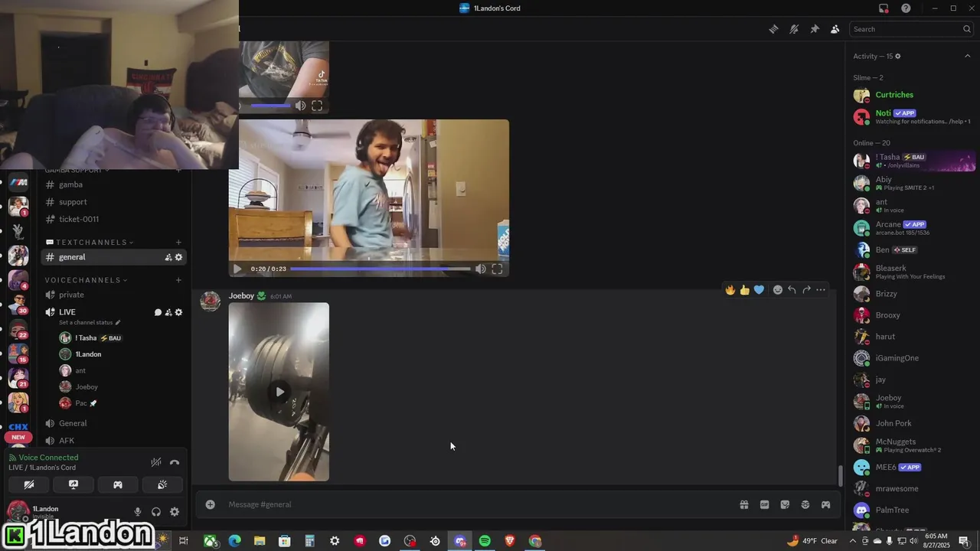Collapse the TEXTCHANNELS category
This screenshot has height=551, width=980.
(x=90, y=243)
